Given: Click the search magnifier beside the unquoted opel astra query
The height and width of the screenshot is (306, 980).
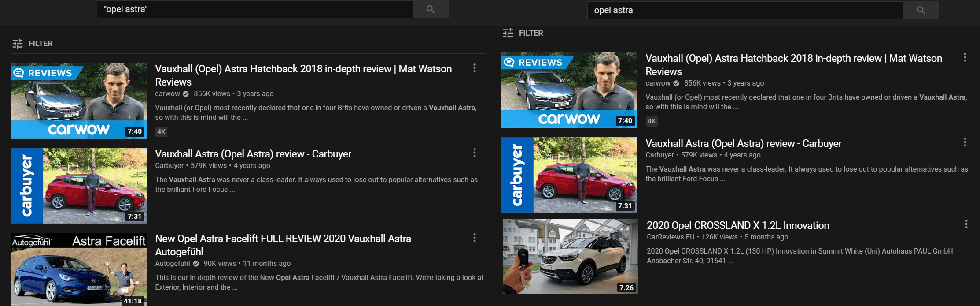Looking at the screenshot, I should (921, 10).
